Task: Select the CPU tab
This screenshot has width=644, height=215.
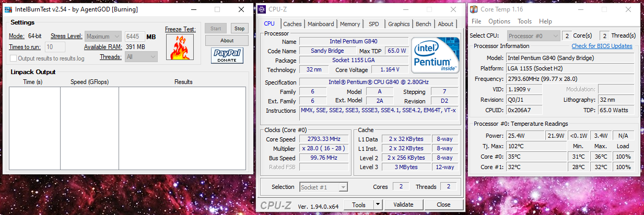Action: coord(269,23)
